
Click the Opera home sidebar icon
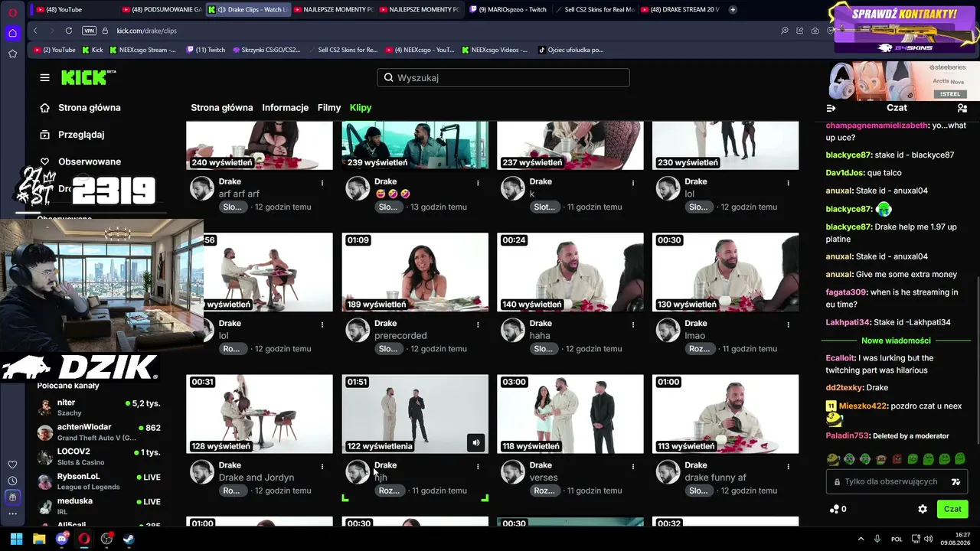(12, 33)
